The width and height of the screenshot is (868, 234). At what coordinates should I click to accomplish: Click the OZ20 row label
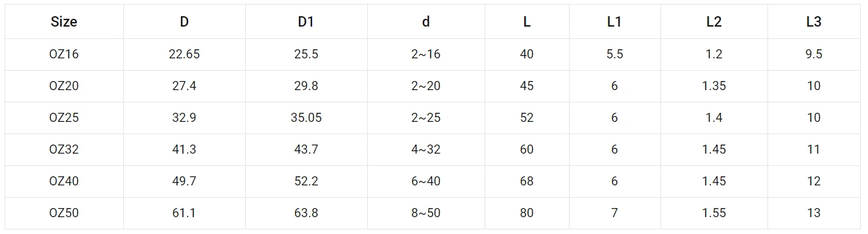[64, 86]
